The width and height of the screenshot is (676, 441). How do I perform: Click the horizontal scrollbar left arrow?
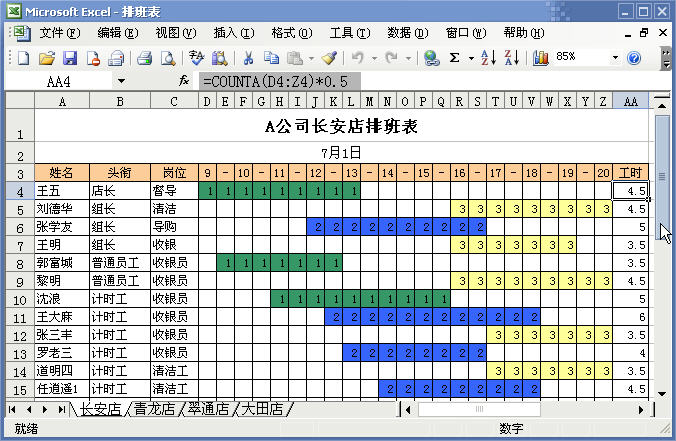pyautogui.click(x=409, y=410)
